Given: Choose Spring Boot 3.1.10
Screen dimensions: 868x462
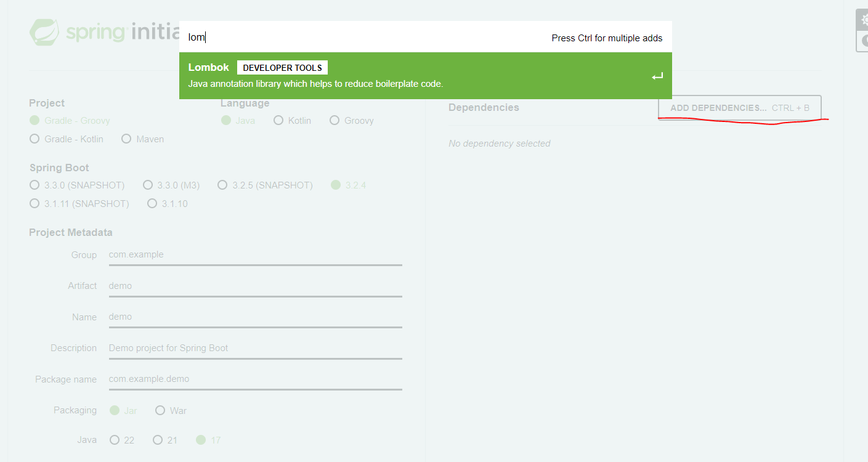Looking at the screenshot, I should [x=168, y=203].
